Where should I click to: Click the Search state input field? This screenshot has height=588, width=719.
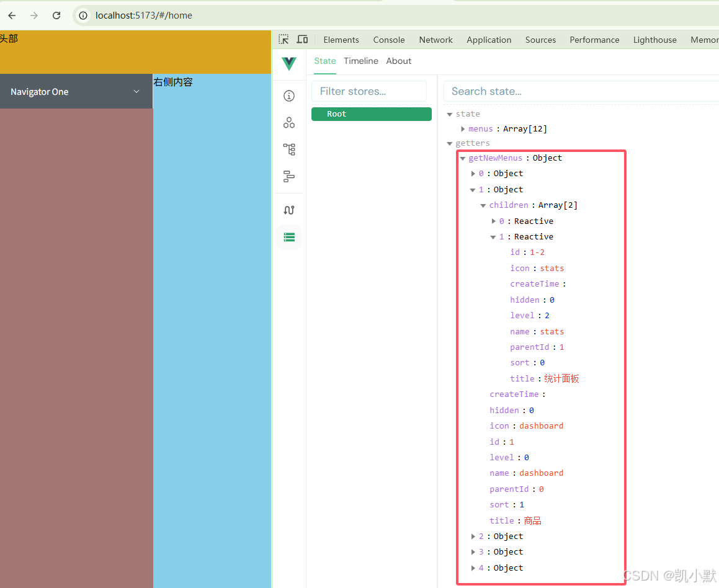pos(581,91)
